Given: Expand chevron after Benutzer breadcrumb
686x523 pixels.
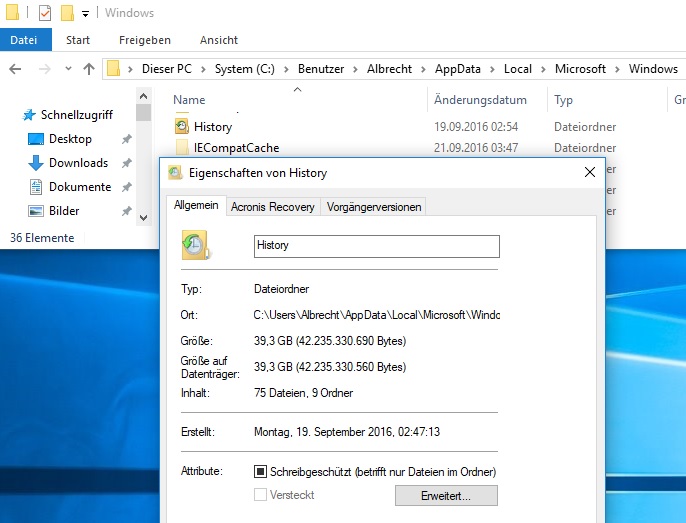Looking at the screenshot, I should pyautogui.click(x=355, y=69).
